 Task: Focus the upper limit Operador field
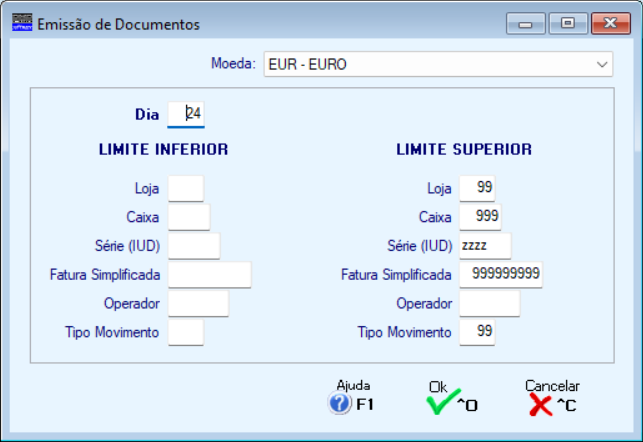point(489,303)
